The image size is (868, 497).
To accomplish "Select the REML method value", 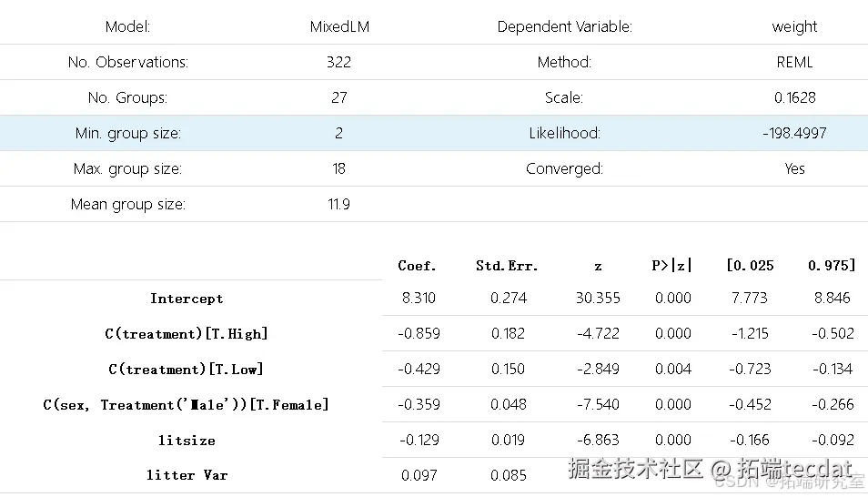I will coord(794,63).
